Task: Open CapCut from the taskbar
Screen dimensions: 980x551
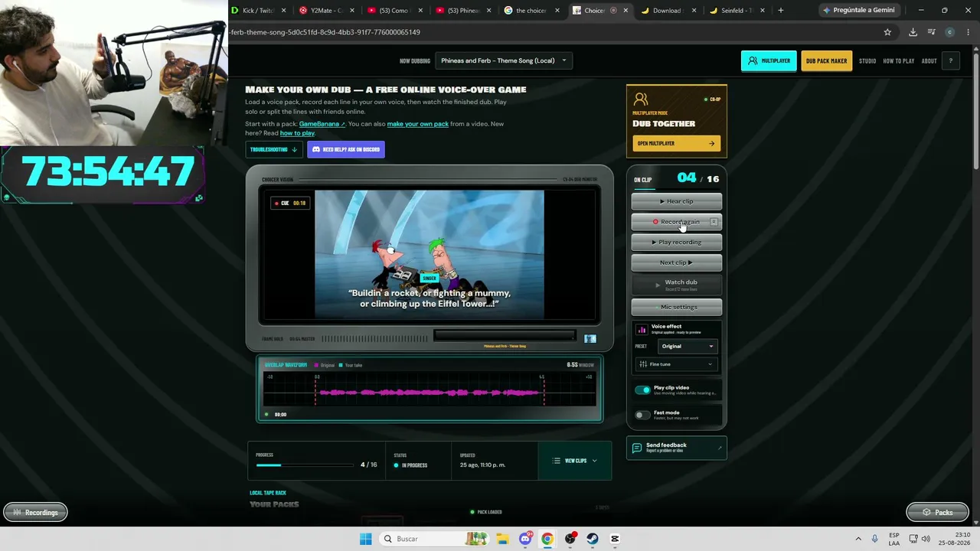Action: pyautogui.click(x=615, y=539)
